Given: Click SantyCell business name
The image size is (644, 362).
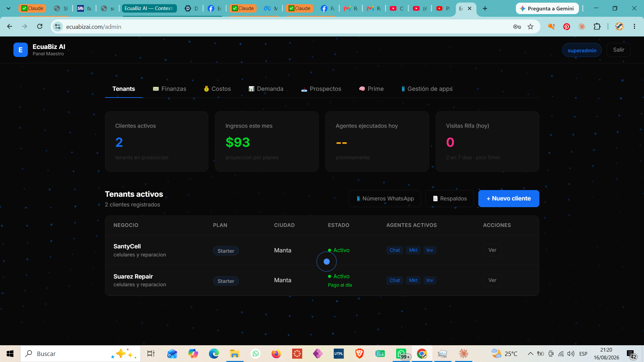Looking at the screenshot, I should [127, 246].
